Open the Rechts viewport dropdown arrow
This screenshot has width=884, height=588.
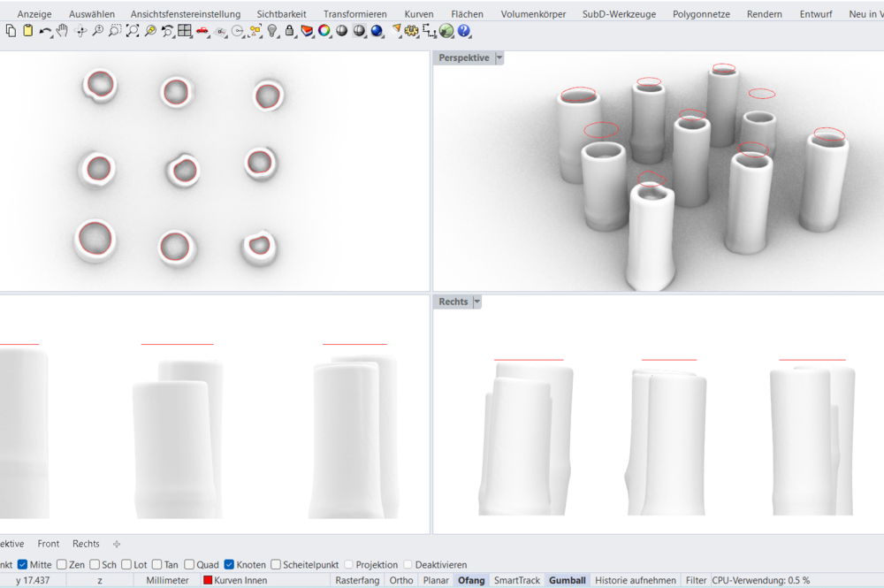[x=477, y=302]
